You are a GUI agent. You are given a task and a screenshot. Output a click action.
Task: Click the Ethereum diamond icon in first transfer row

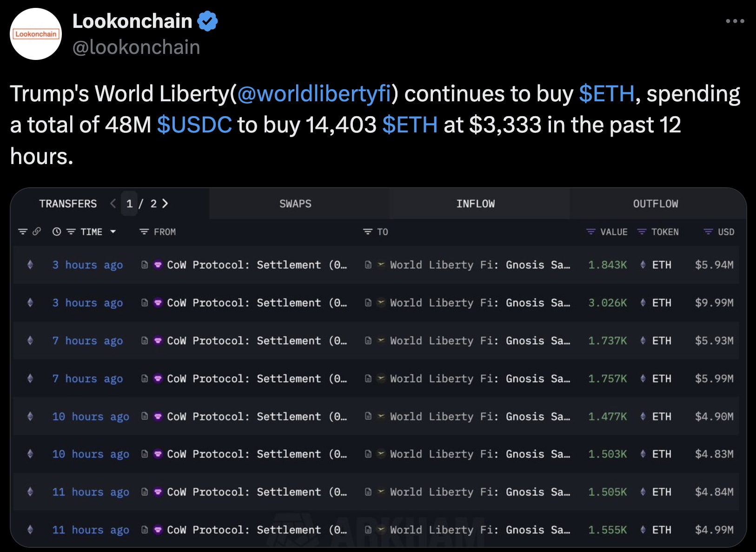click(30, 265)
